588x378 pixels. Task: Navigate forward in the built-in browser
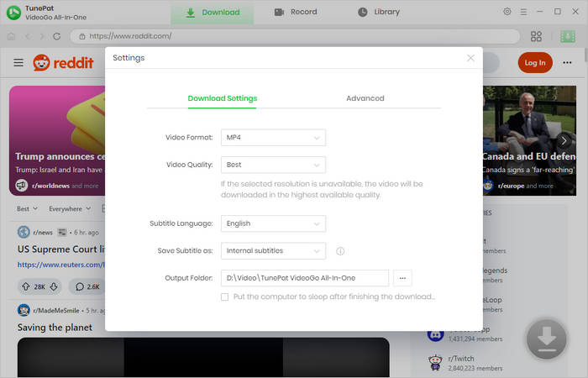pyautogui.click(x=42, y=36)
